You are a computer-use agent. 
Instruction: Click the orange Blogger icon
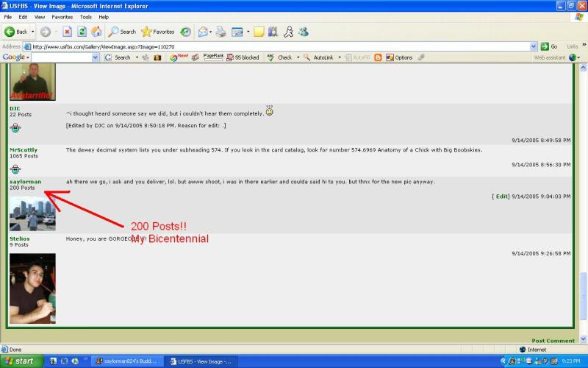tap(378, 57)
